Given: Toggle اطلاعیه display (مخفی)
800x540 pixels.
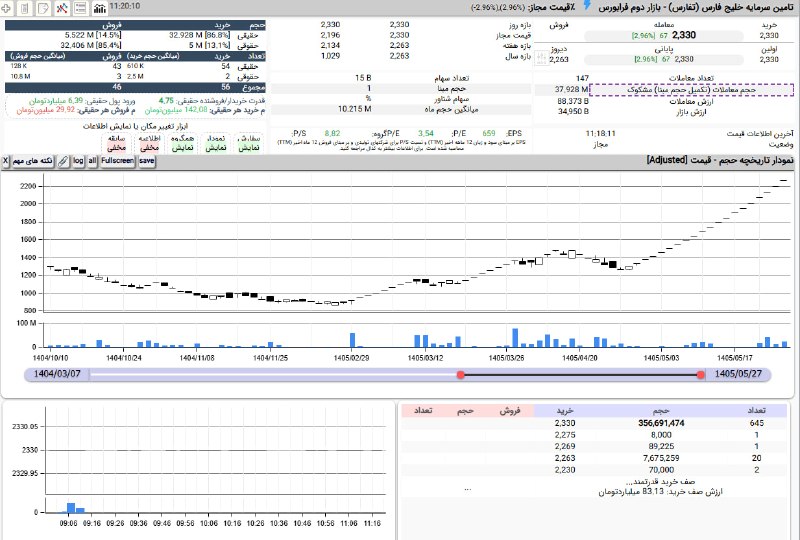Looking at the screenshot, I should point(149,143).
